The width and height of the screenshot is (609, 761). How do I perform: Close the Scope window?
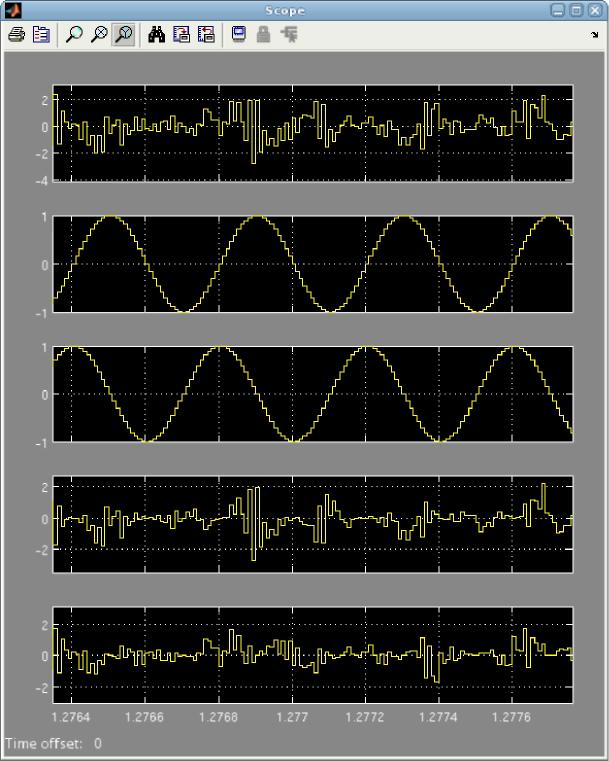(x=594, y=10)
